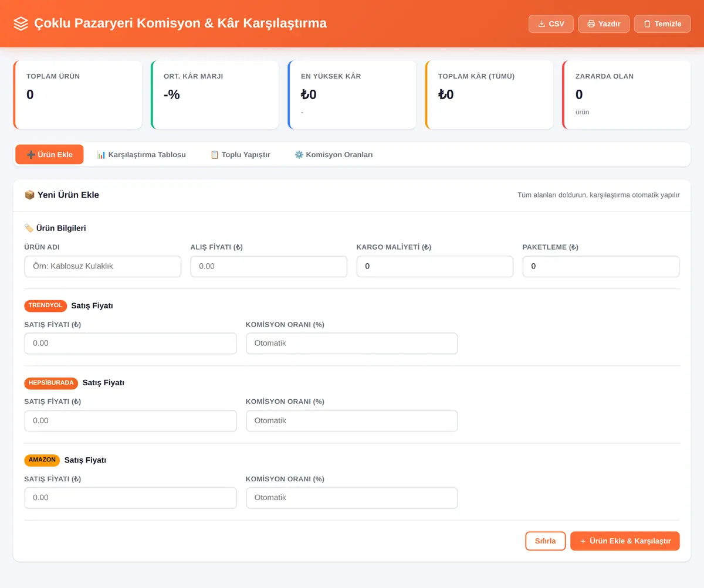This screenshot has height=588, width=704.
Task: Open the Ürün Ekle tab
Action: click(x=49, y=155)
